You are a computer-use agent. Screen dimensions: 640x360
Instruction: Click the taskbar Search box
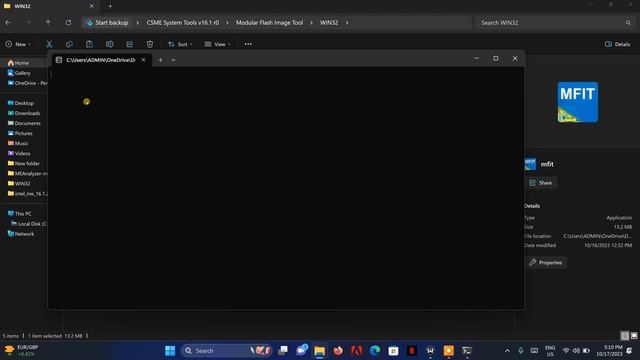coord(227,351)
